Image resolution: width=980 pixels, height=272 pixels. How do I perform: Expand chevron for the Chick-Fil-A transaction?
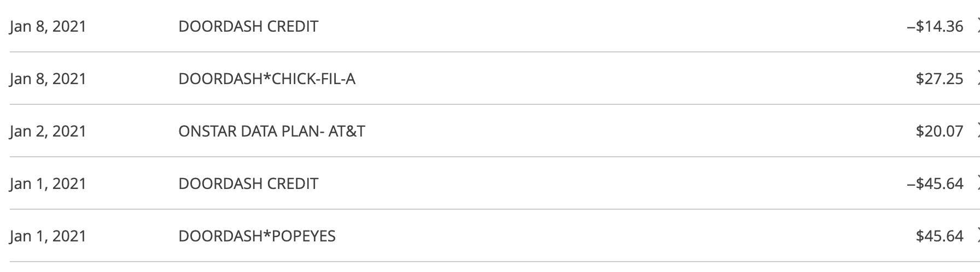coord(977,79)
